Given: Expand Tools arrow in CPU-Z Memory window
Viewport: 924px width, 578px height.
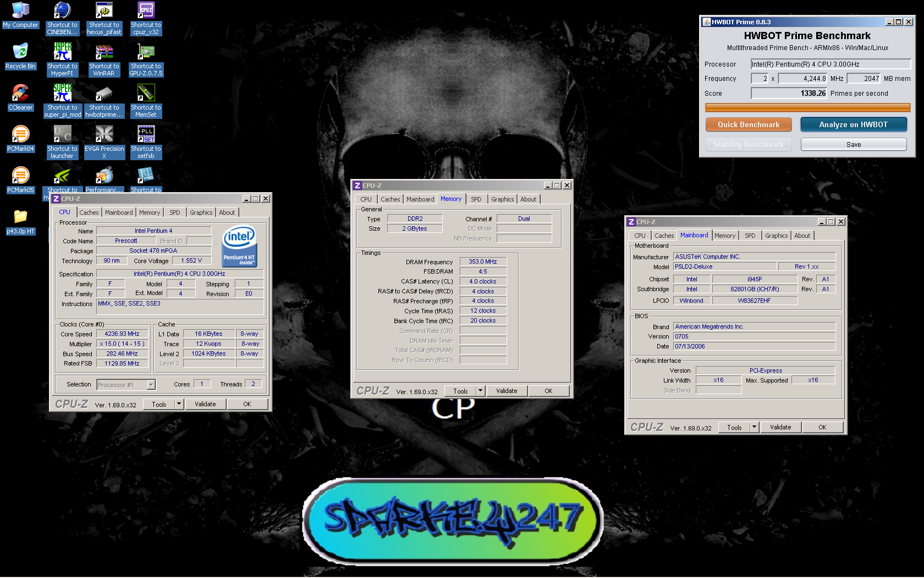Looking at the screenshot, I should pyautogui.click(x=480, y=391).
